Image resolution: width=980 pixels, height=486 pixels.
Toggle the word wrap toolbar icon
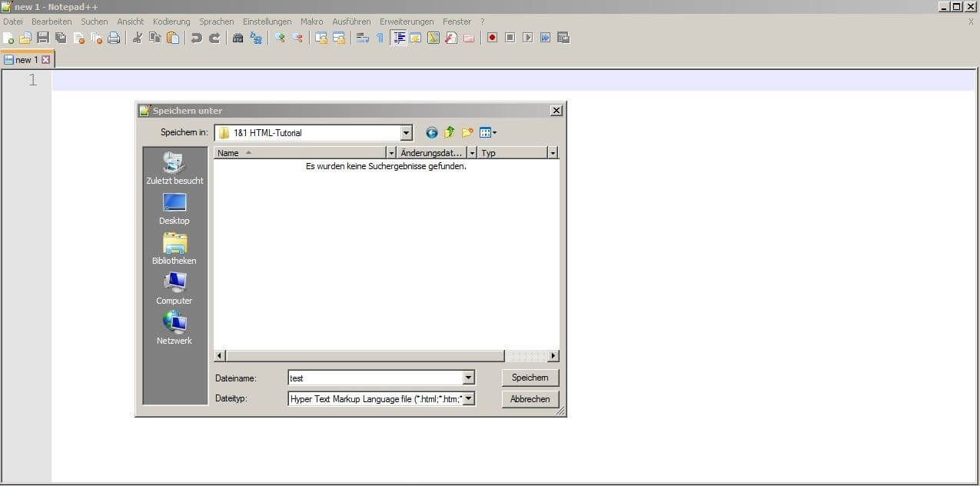pos(363,38)
